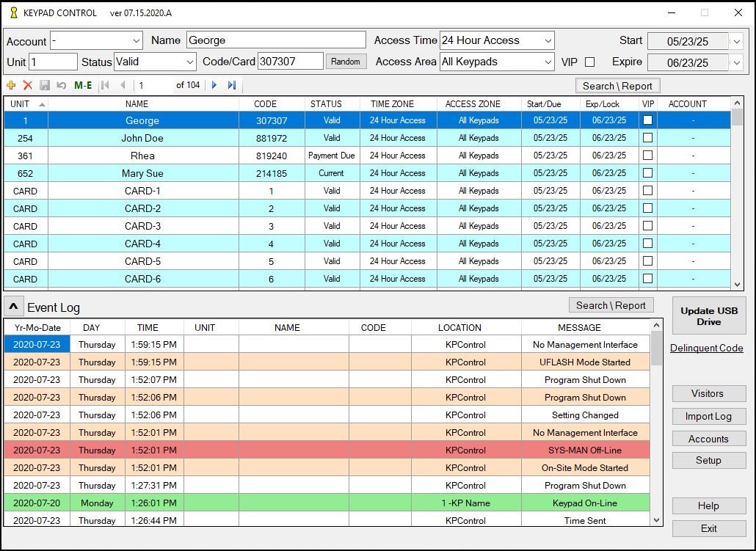Click the Name input field
Image resolution: width=756 pixels, height=551 pixels.
276,40
